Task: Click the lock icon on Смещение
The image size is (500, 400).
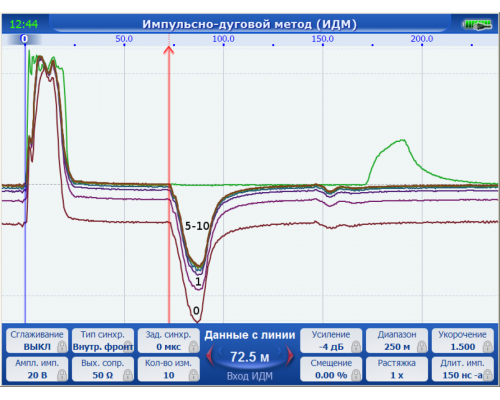Action: 356,375
